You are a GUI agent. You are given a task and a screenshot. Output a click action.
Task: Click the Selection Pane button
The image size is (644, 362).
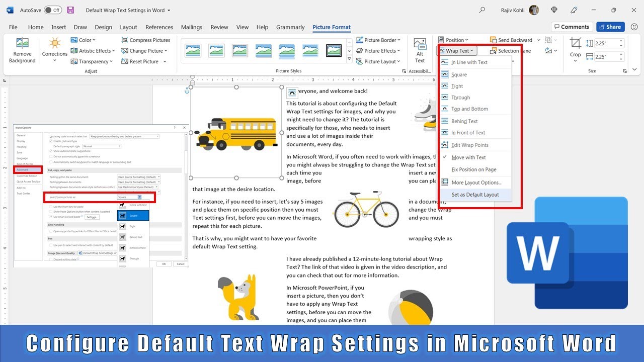511,51
